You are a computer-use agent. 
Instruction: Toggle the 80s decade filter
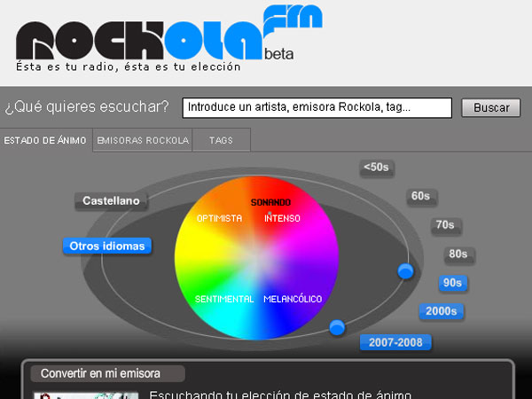(x=459, y=254)
